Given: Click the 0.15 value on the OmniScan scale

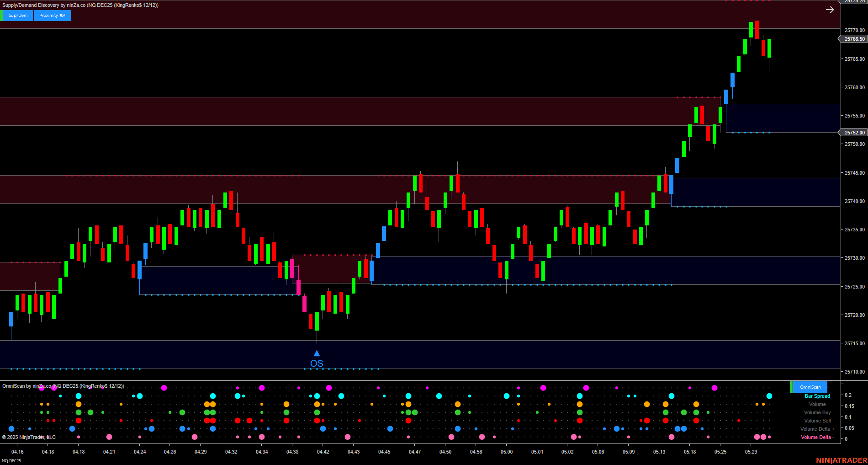Looking at the screenshot, I should [849, 406].
